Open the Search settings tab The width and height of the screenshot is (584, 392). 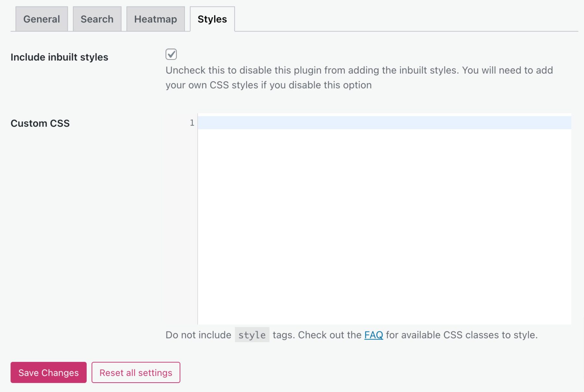tap(97, 19)
